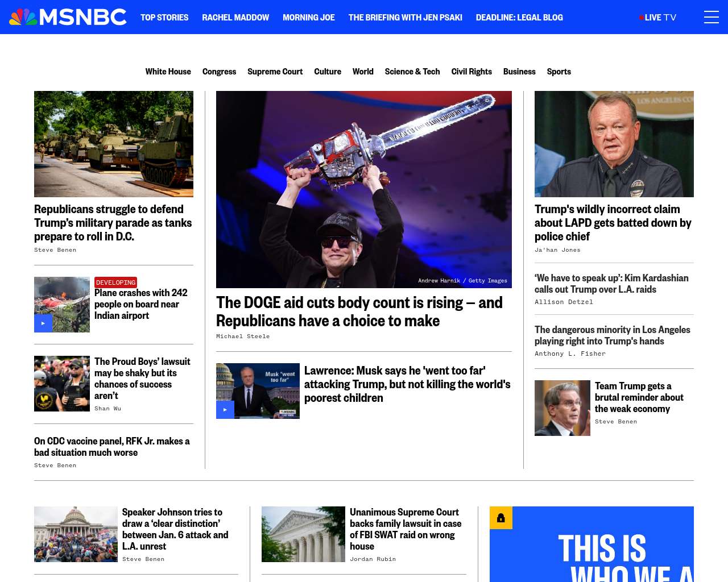Click the lock icon on blue banner
This screenshot has height=582, width=728.
pos(501,518)
